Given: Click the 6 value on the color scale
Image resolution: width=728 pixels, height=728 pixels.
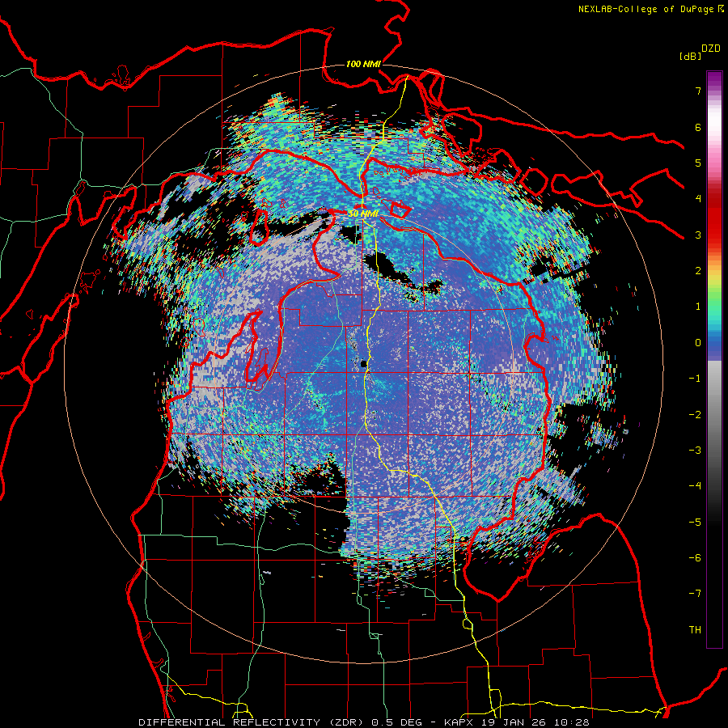Looking at the screenshot, I should 698,127.
